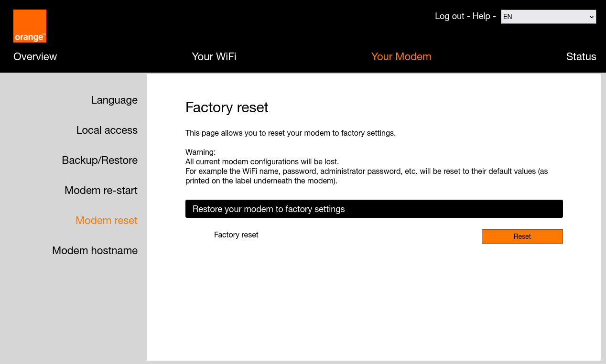Click the page description about factory settings

290,133
